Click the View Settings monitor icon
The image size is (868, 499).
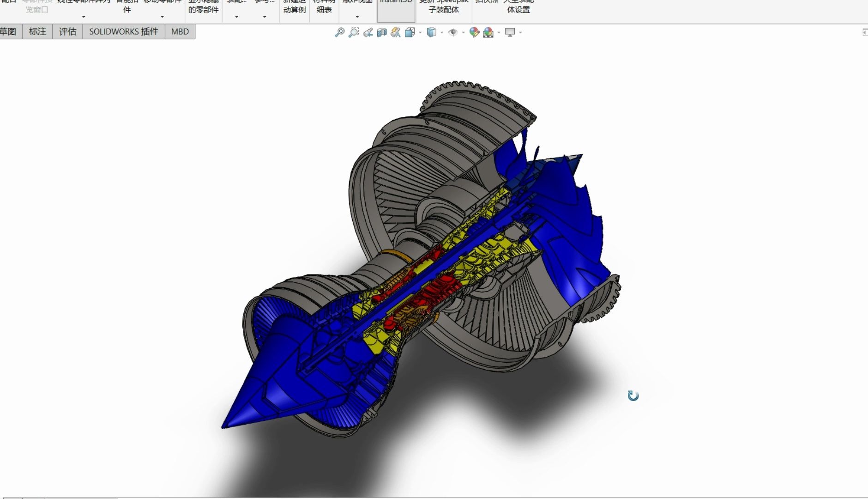coord(510,32)
